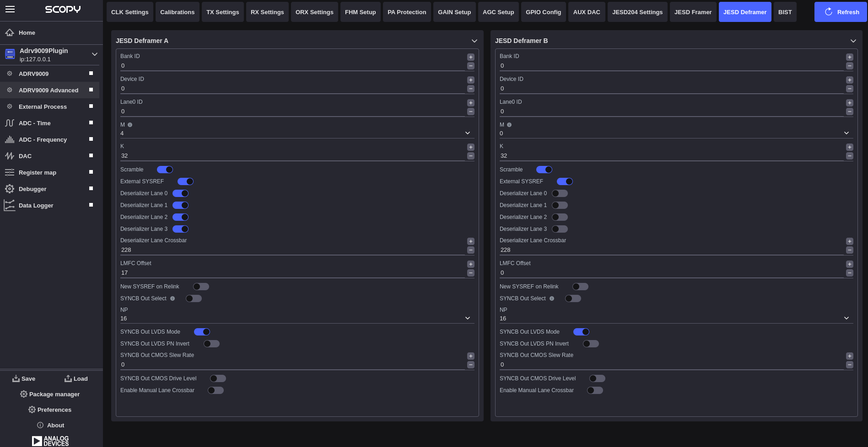
Task: Click info icon next to M in Deframer A
Action: (130, 125)
